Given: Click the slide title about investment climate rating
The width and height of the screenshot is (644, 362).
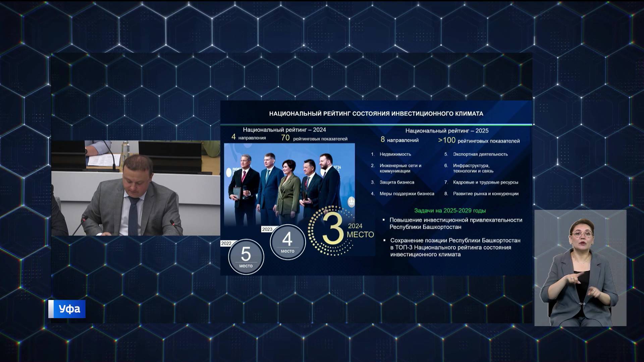Looking at the screenshot, I should click(x=376, y=114).
